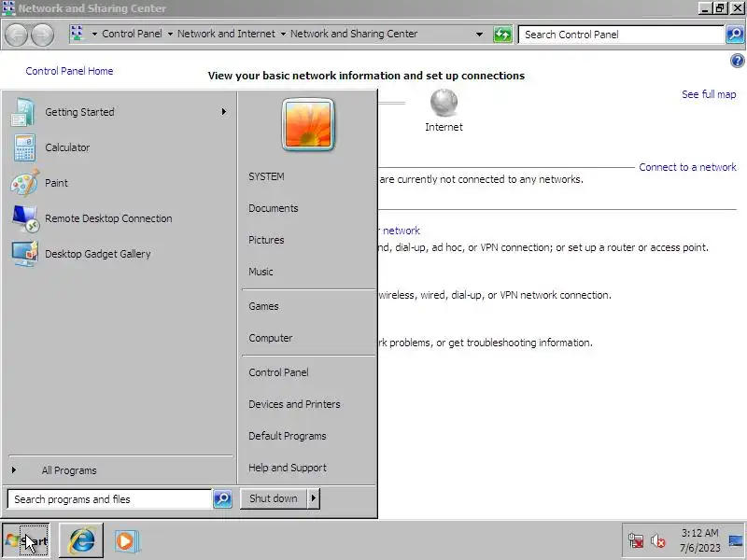Open Documents from Start menu
The image size is (747, 560).
pos(273,208)
